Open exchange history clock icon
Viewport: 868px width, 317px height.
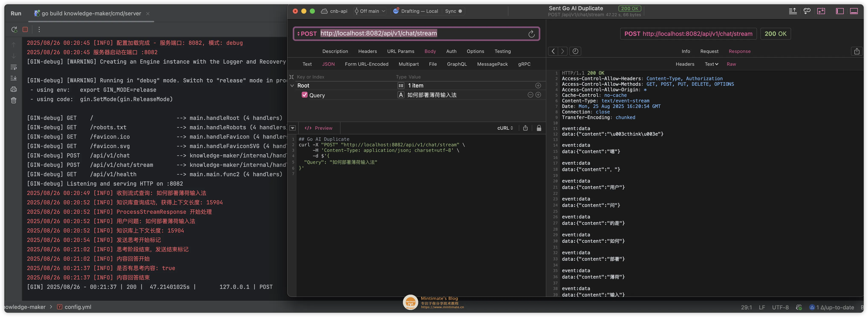coord(575,51)
